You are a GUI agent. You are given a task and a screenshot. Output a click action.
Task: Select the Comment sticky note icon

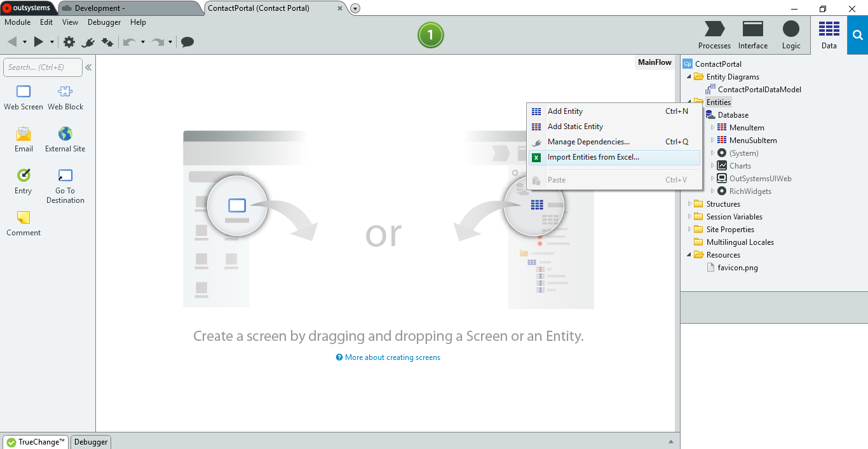(x=24, y=218)
